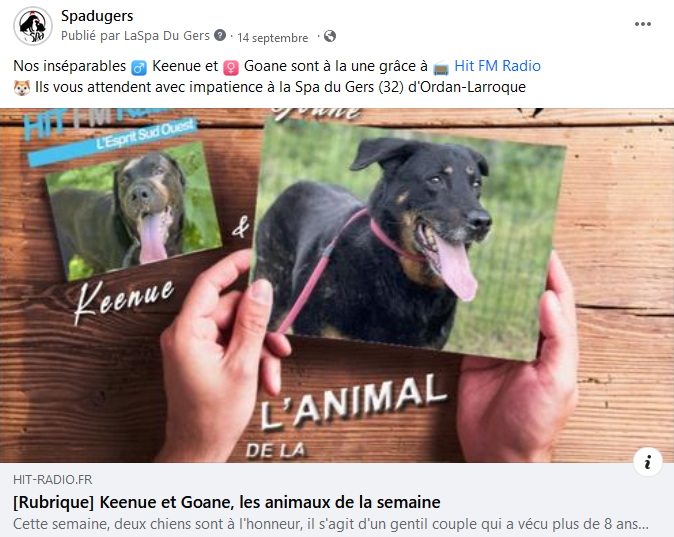The width and height of the screenshot is (674, 537).
Task: Click the radio emoji before Hit FM Radio
Action: coord(441,68)
